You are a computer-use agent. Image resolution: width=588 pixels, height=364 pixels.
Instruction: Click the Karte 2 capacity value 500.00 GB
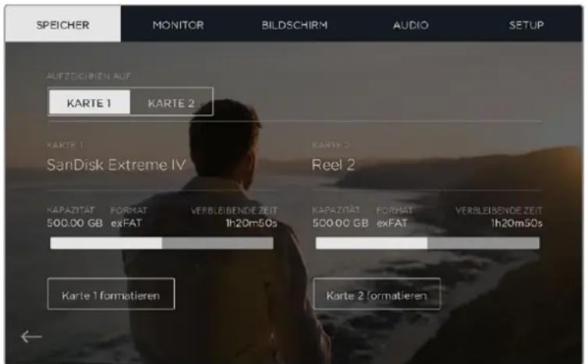coord(340,223)
